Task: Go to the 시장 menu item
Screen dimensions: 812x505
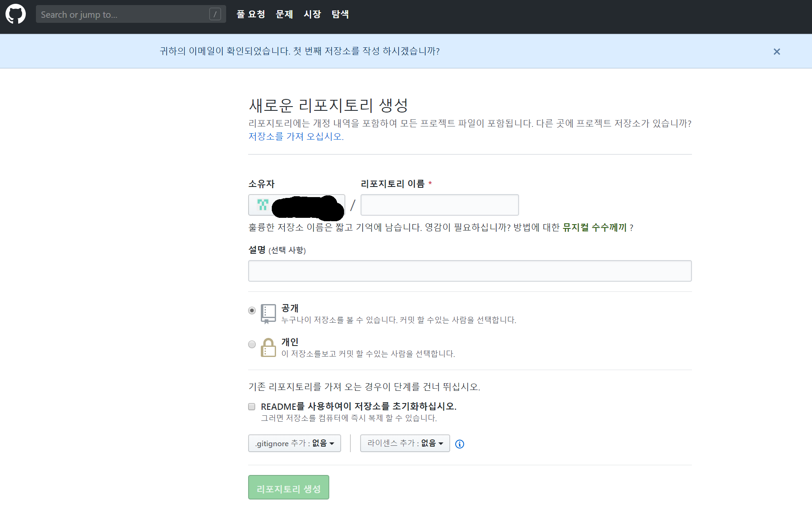Action: pos(312,14)
